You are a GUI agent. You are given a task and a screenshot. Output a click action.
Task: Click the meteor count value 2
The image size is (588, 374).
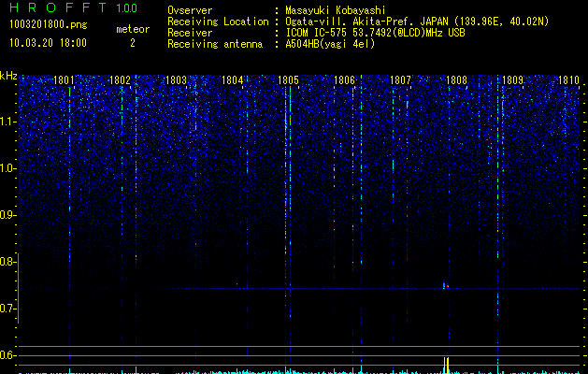(133, 43)
